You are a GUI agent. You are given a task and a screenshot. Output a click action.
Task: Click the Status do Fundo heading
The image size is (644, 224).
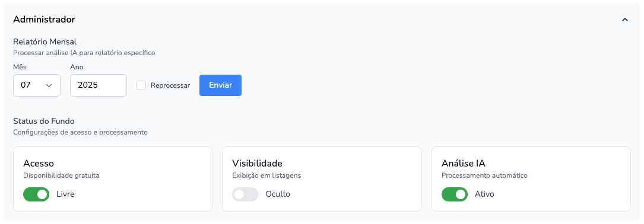pos(43,121)
